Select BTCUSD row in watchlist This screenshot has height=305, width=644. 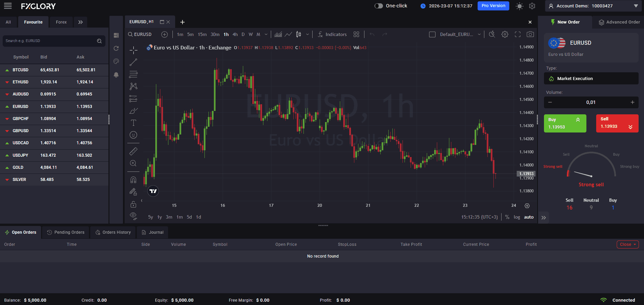click(54, 70)
